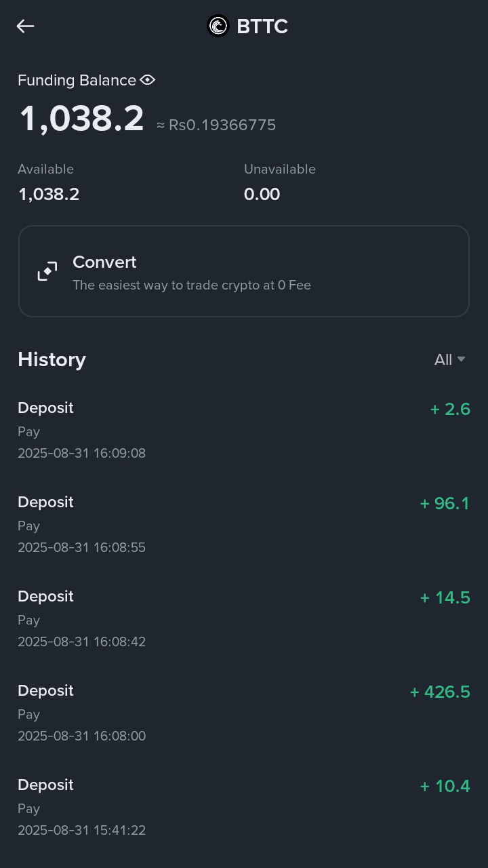Image resolution: width=488 pixels, height=868 pixels.
Task: Tap the Funding Balance label
Action: [77, 80]
